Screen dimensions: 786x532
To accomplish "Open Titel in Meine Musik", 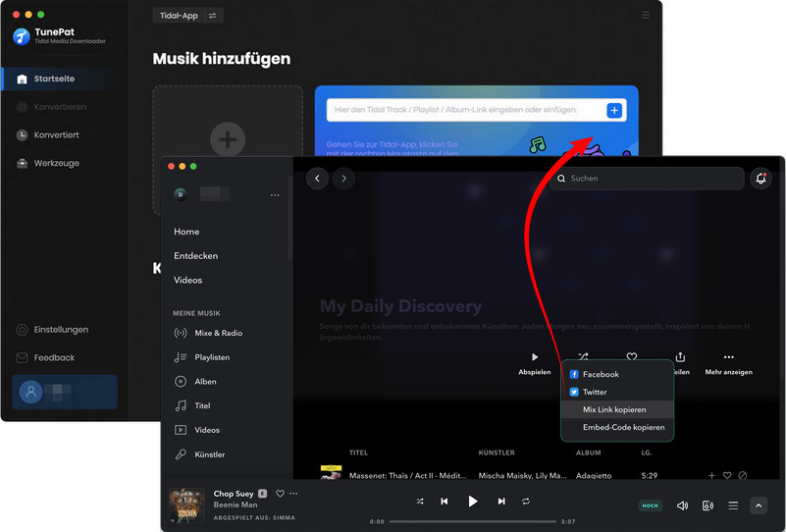I will (192, 405).
